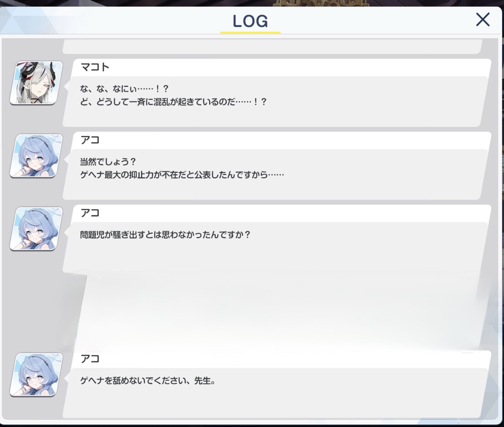Click Ako's portrait beside ゲヘナを舐めないで message
This screenshot has height=427, width=504.
(36, 374)
